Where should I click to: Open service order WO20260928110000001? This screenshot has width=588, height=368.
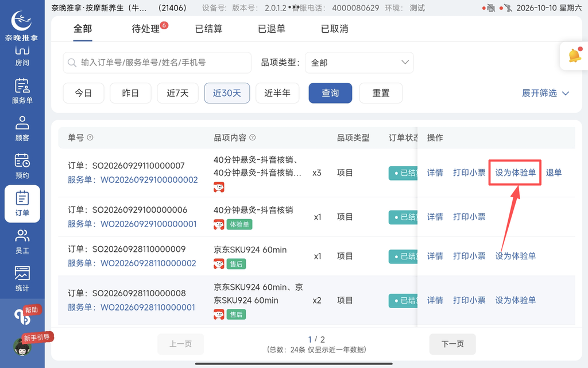click(x=148, y=308)
